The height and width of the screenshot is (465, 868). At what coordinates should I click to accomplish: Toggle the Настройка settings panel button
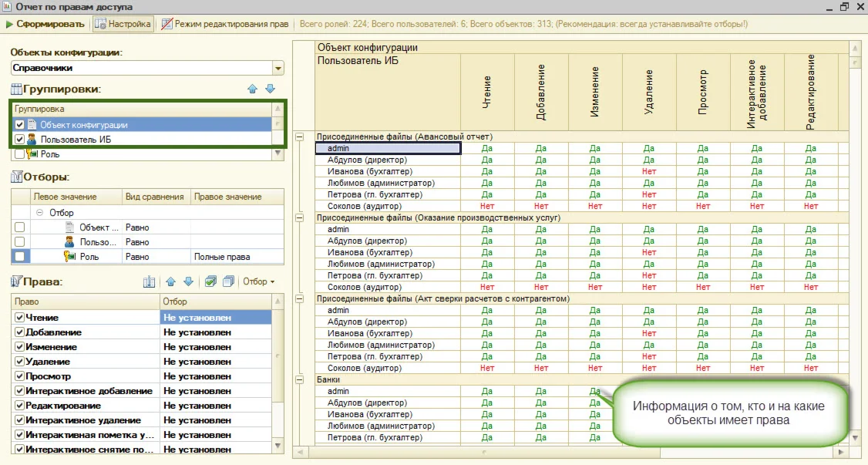click(x=123, y=24)
